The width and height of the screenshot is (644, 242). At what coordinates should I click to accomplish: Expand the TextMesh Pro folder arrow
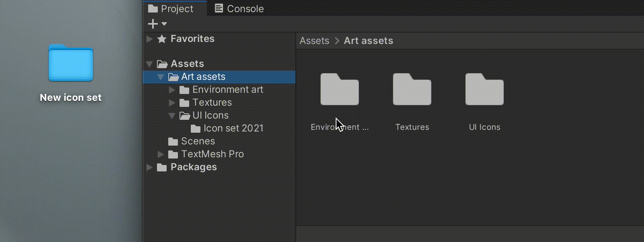pos(161,154)
